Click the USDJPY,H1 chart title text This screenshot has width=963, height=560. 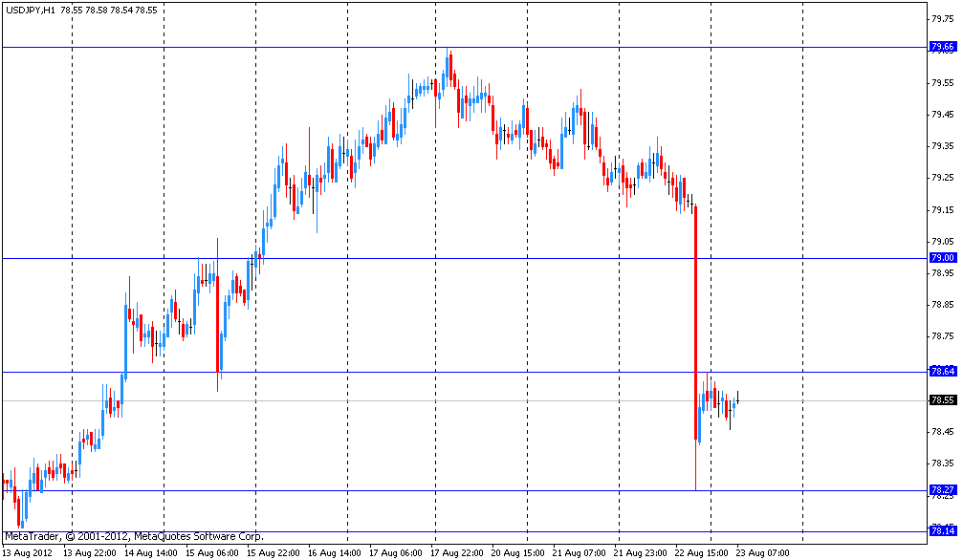click(x=29, y=10)
